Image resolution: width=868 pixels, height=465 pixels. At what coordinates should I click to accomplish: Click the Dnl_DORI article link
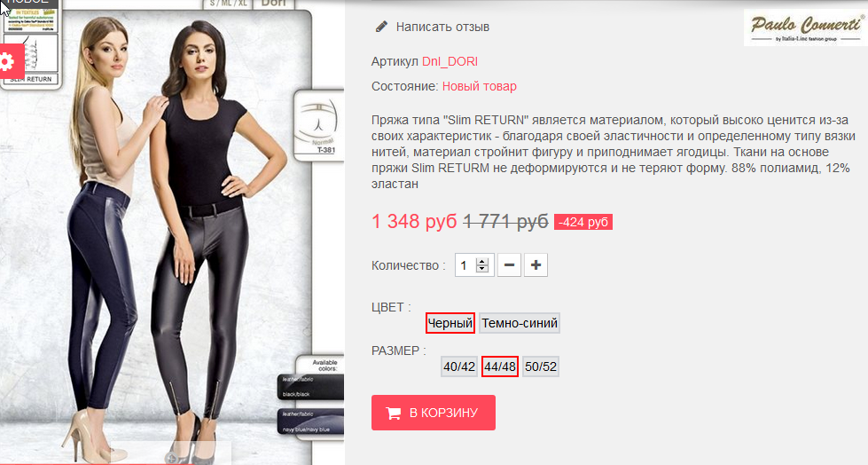click(x=450, y=61)
